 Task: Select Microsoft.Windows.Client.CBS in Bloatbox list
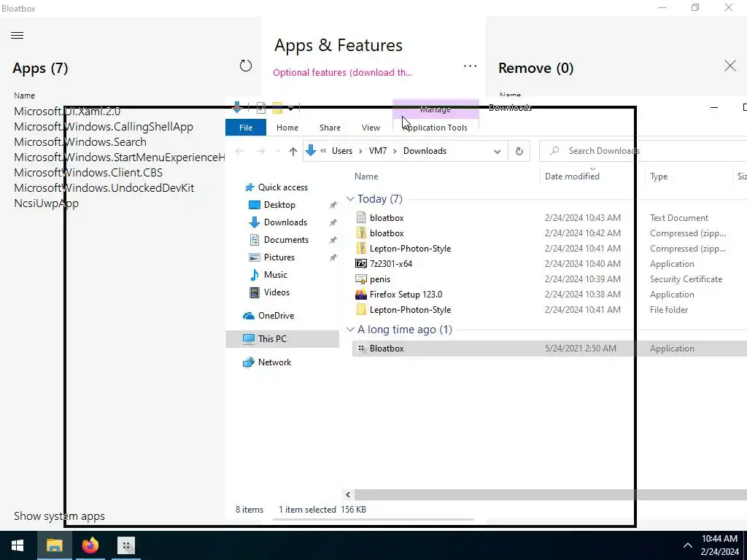(x=88, y=172)
